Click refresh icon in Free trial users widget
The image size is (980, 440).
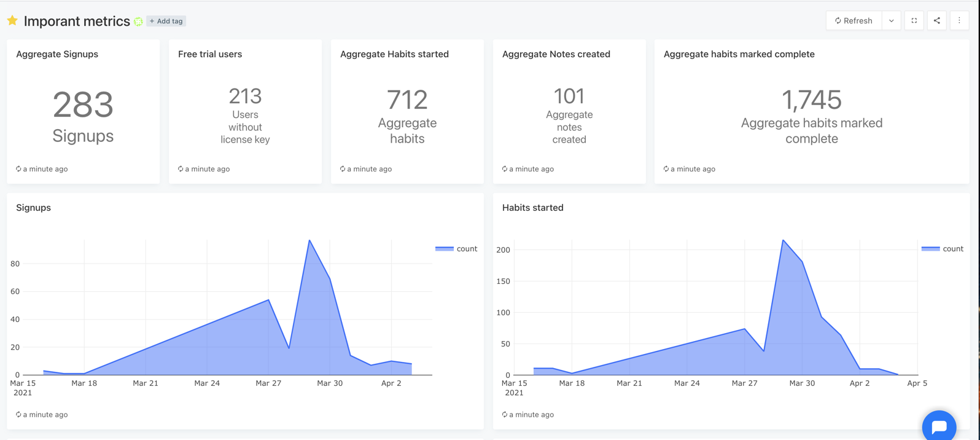point(181,169)
